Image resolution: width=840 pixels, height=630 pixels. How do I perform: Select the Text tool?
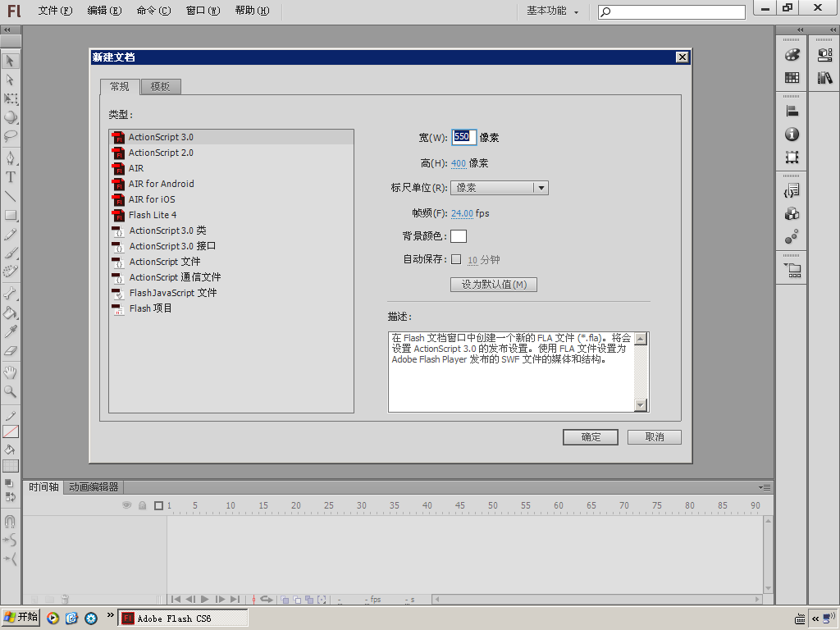[10, 177]
